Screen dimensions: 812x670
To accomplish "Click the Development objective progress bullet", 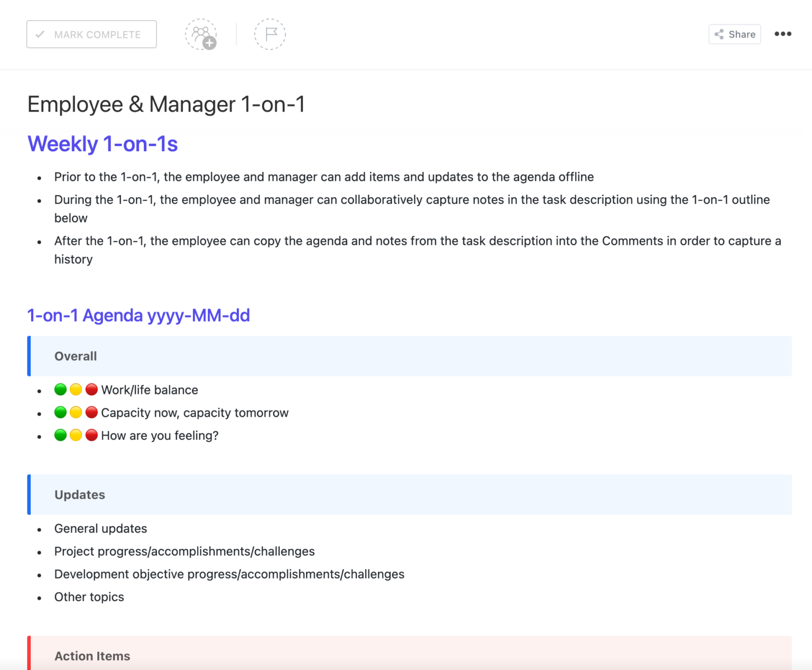I will (x=229, y=574).
